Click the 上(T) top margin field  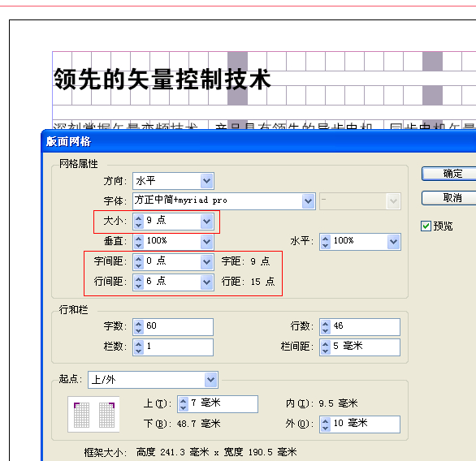pyautogui.click(x=218, y=404)
